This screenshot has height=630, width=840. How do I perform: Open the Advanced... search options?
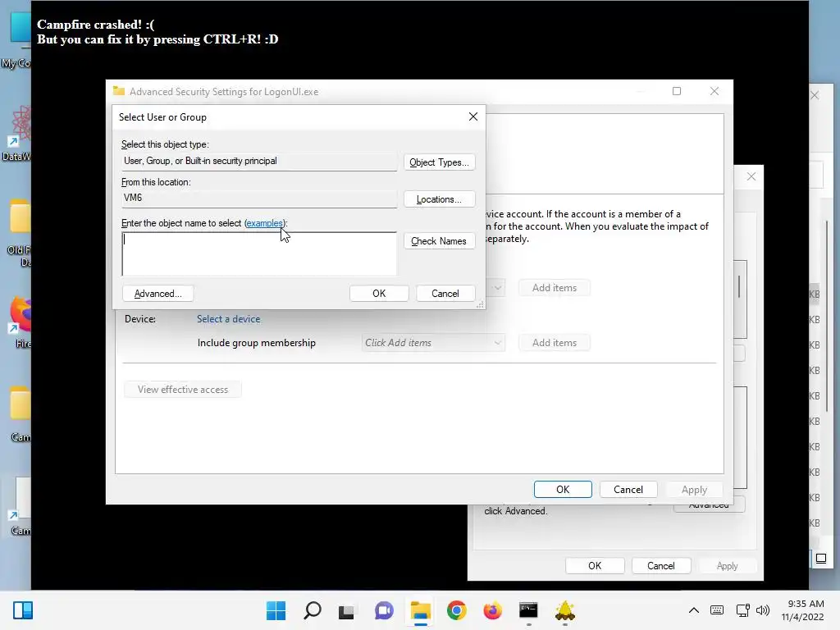pos(158,294)
